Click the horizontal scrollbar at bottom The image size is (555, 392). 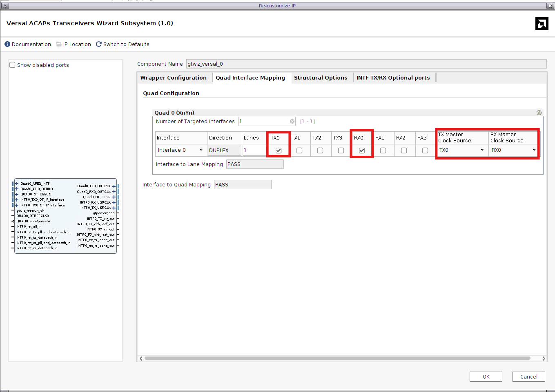[x=337, y=358]
